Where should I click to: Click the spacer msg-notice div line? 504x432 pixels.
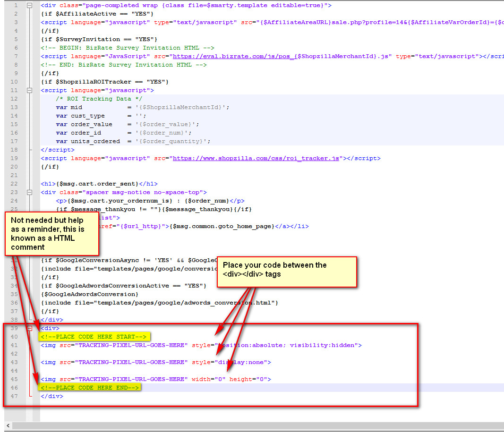click(124, 192)
